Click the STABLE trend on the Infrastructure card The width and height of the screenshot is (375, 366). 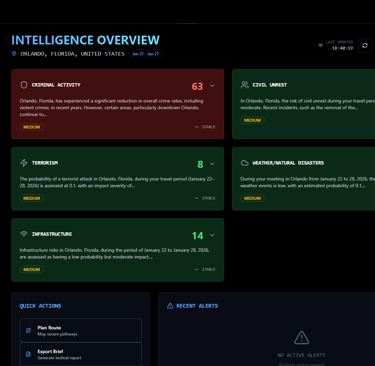[x=205, y=269]
